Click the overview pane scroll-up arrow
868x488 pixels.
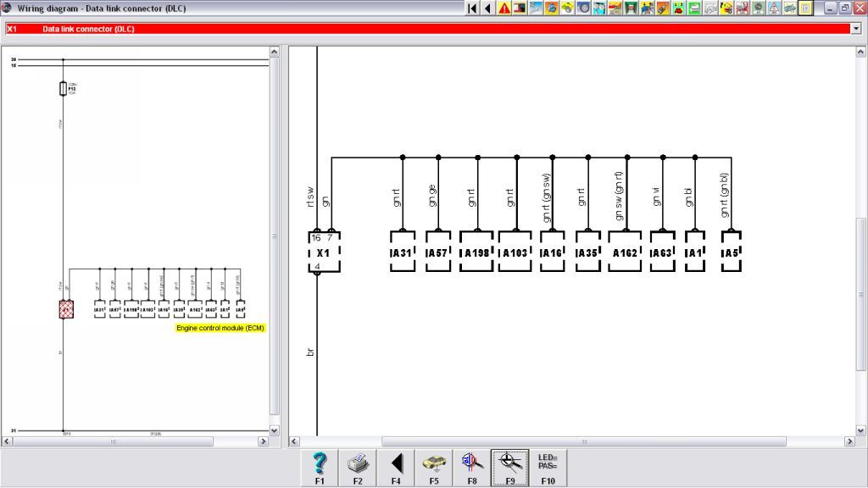(274, 52)
